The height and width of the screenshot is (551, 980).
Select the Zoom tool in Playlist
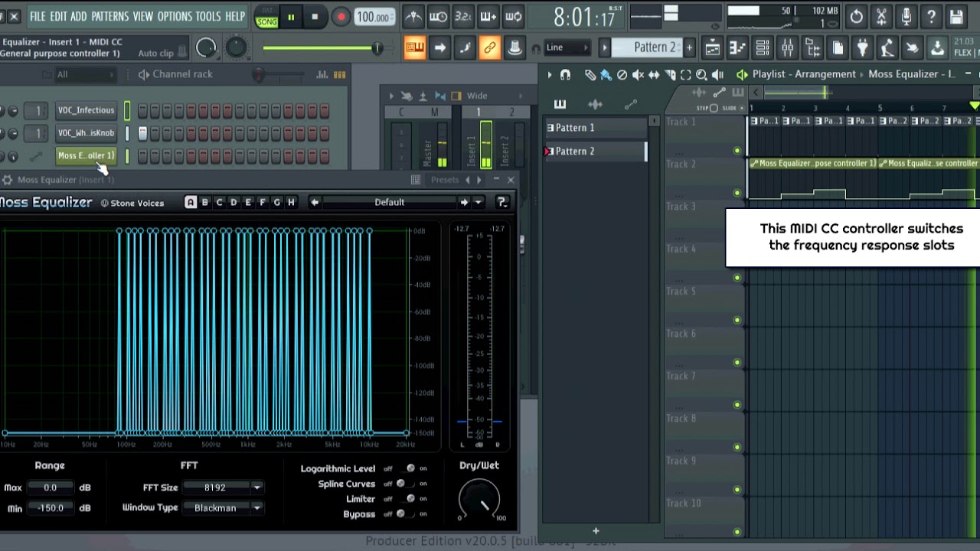[701, 74]
